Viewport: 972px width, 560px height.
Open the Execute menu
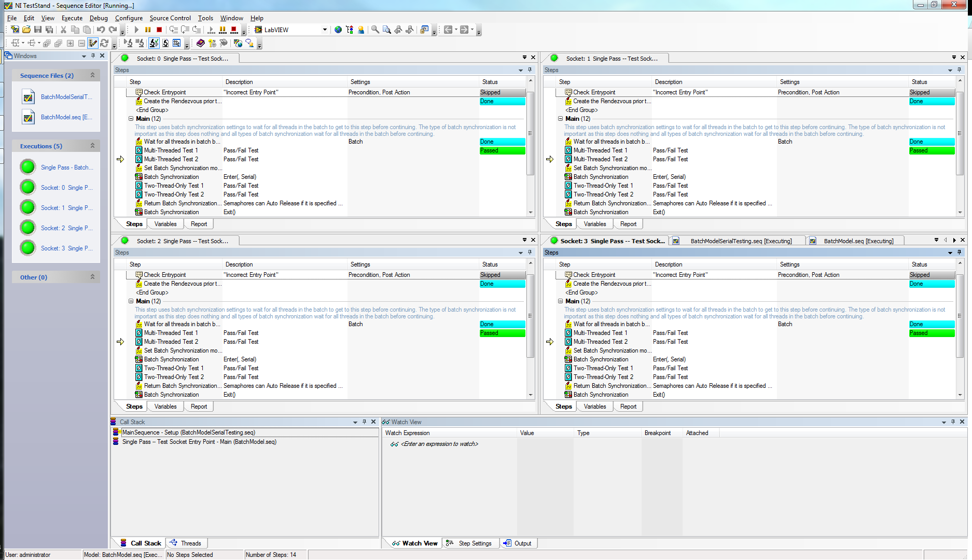[x=72, y=18]
